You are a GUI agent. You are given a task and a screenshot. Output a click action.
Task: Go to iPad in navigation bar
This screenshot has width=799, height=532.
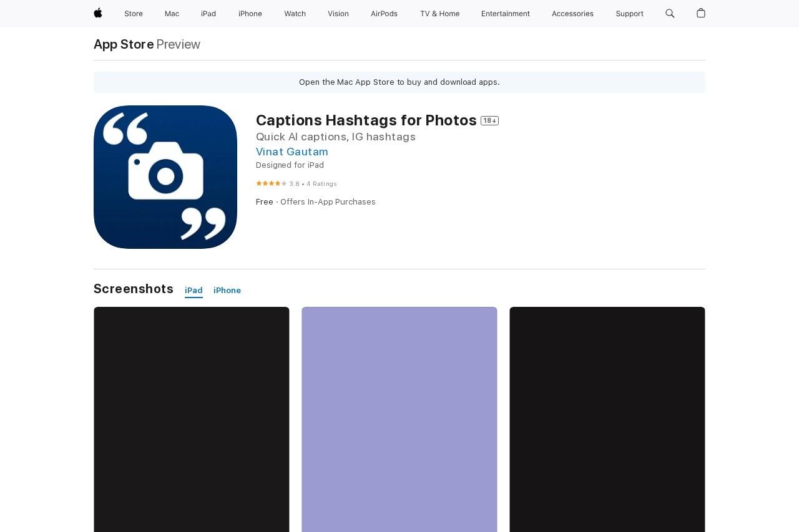[x=208, y=14]
